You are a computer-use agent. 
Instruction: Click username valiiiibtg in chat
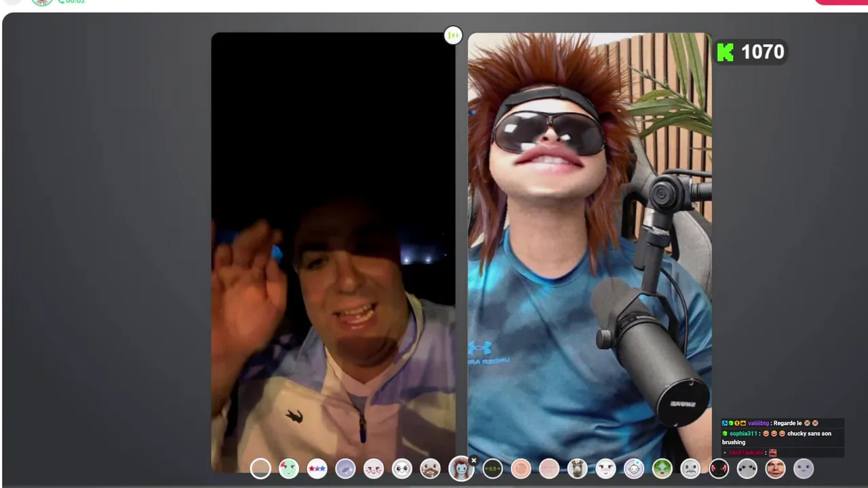pos(758,423)
